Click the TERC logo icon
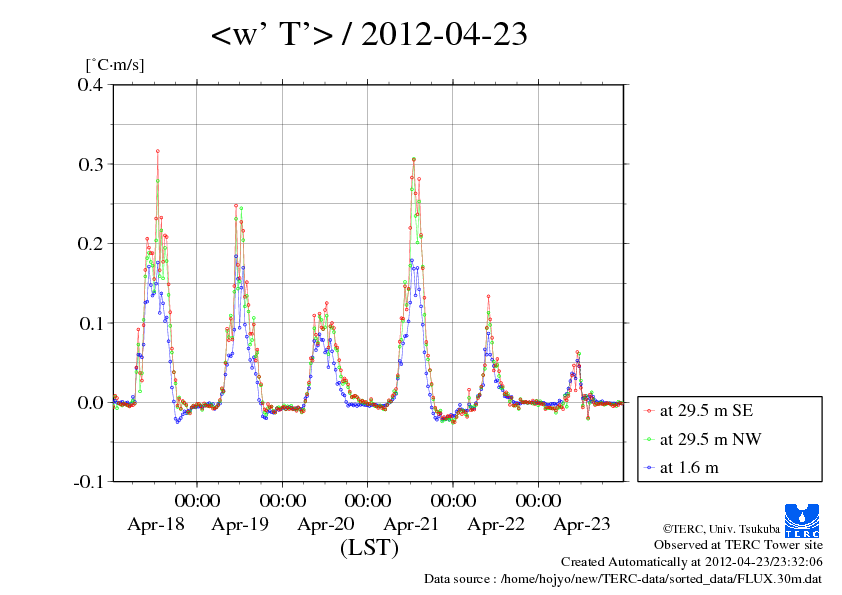842x595 pixels. click(803, 520)
